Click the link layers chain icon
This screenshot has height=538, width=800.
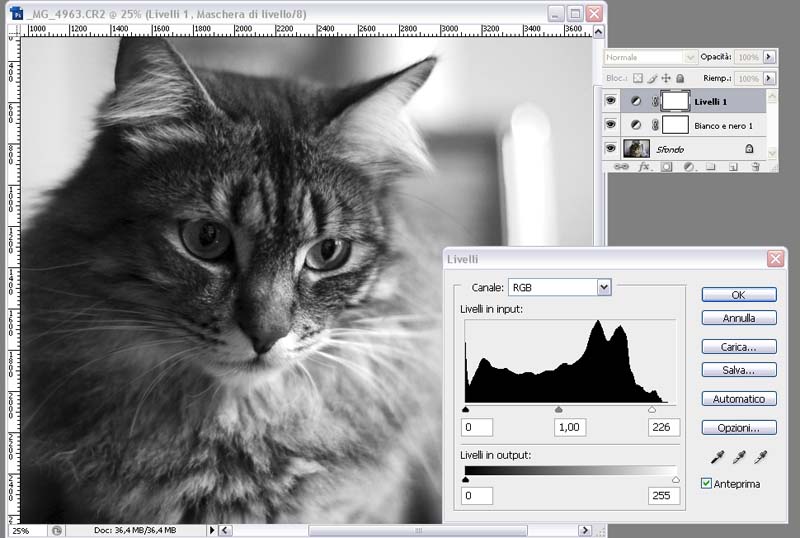[x=621, y=167]
